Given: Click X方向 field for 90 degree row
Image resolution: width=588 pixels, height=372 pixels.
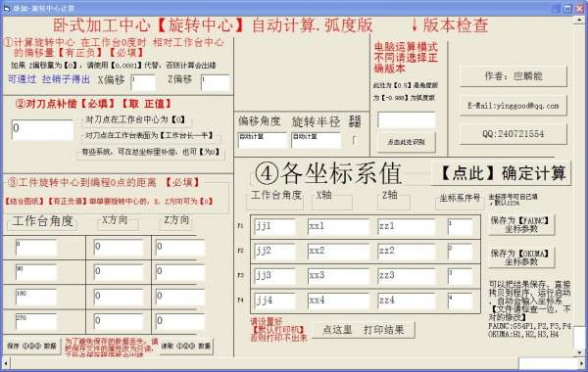Looking at the screenshot, I should [119, 272].
